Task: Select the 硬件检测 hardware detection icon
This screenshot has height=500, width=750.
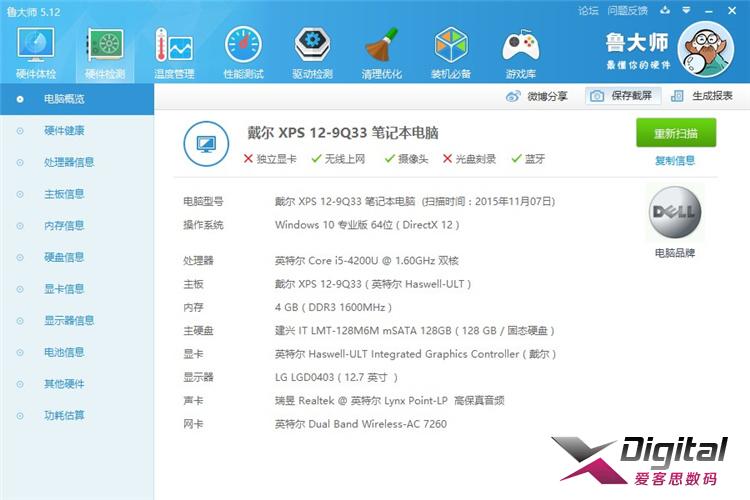Action: (105, 53)
